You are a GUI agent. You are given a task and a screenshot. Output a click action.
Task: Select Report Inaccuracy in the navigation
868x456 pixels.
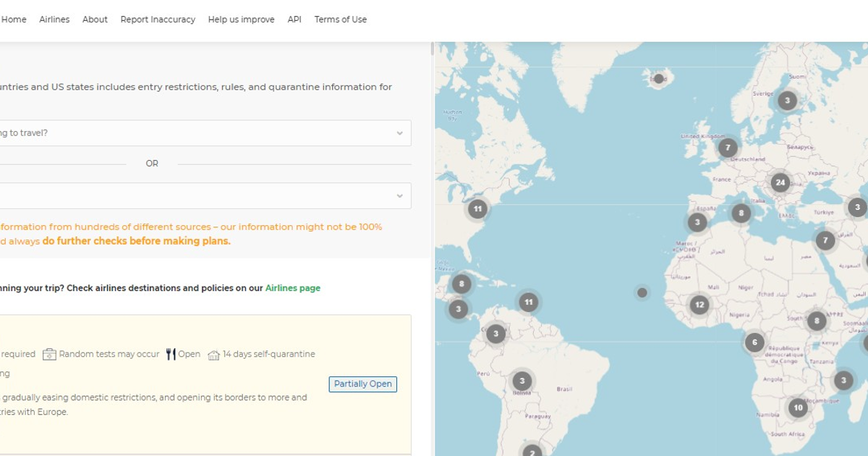pos(158,20)
